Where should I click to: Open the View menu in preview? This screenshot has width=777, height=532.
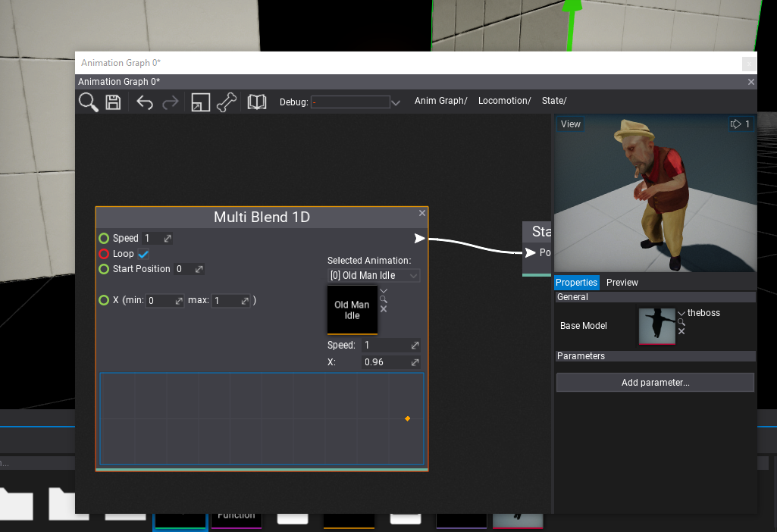(570, 124)
